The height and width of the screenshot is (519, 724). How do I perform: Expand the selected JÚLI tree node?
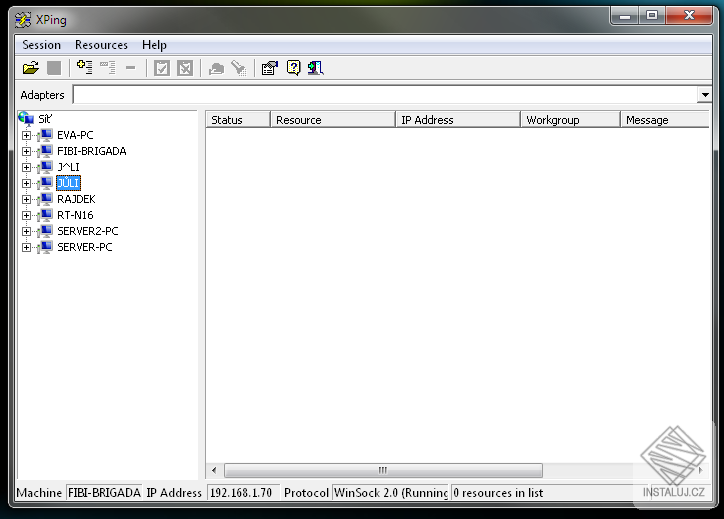26,183
